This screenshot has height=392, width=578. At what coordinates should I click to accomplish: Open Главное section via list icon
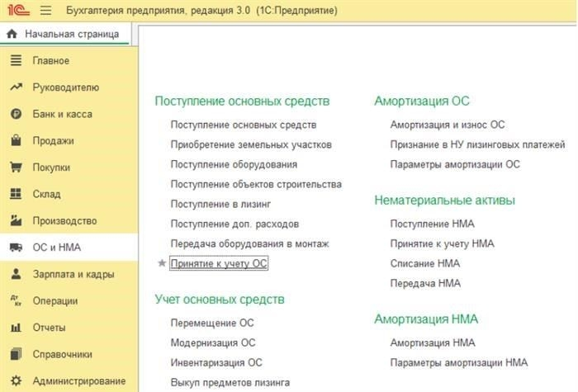click(15, 61)
